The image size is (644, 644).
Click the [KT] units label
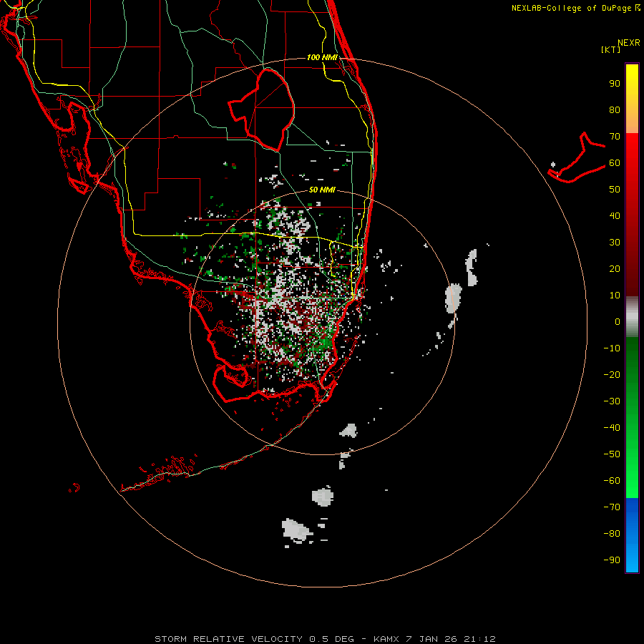point(611,49)
